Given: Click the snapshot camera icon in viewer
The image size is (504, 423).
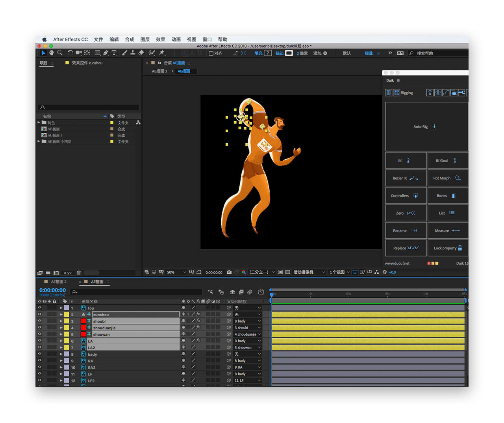Looking at the screenshot, I should [x=229, y=272].
